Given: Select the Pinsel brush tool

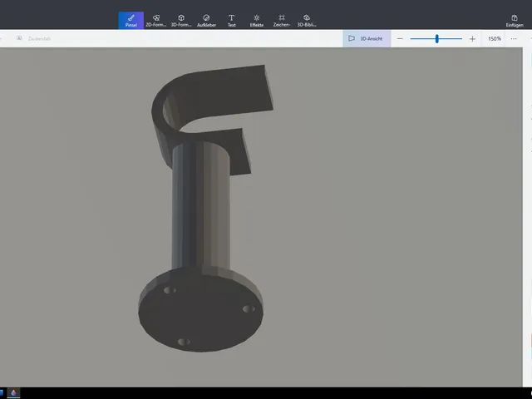Looking at the screenshot, I should [131, 20].
